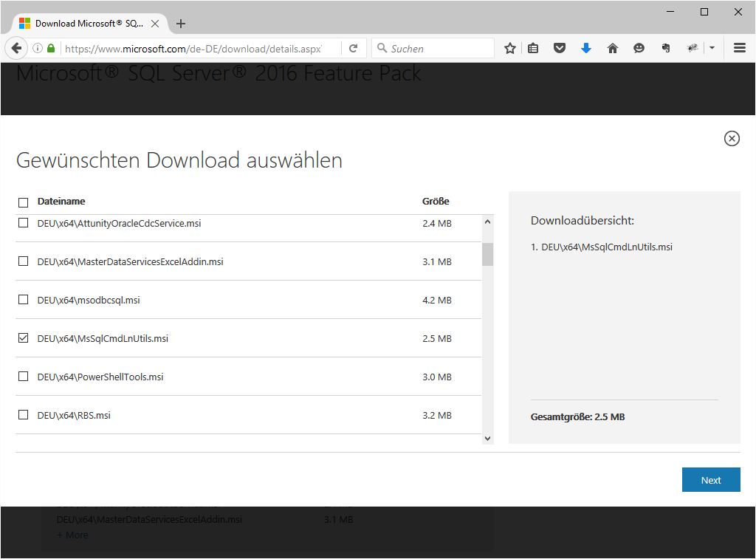Open site information via the info icon
The image size is (756, 559).
click(38, 48)
